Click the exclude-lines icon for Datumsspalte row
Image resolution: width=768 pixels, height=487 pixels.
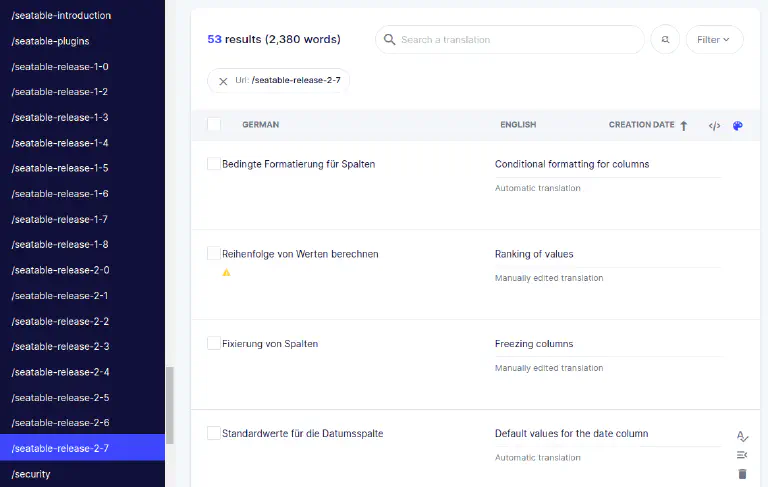(742, 455)
